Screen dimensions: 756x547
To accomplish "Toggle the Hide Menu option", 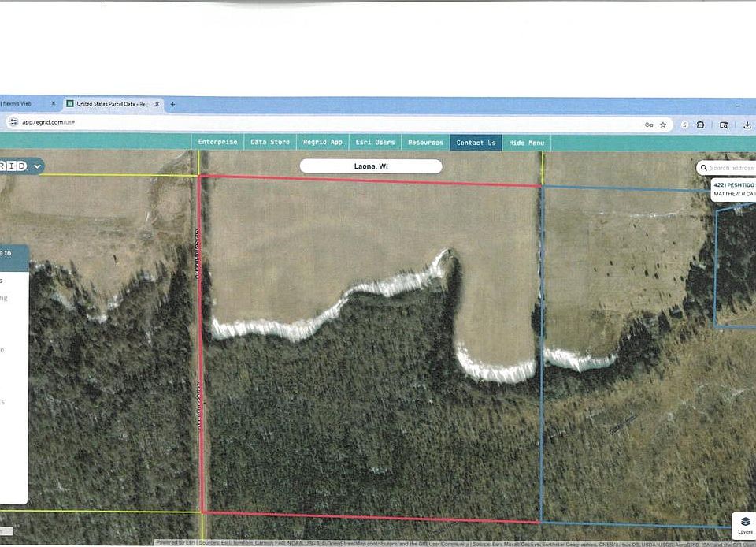I will click(526, 143).
